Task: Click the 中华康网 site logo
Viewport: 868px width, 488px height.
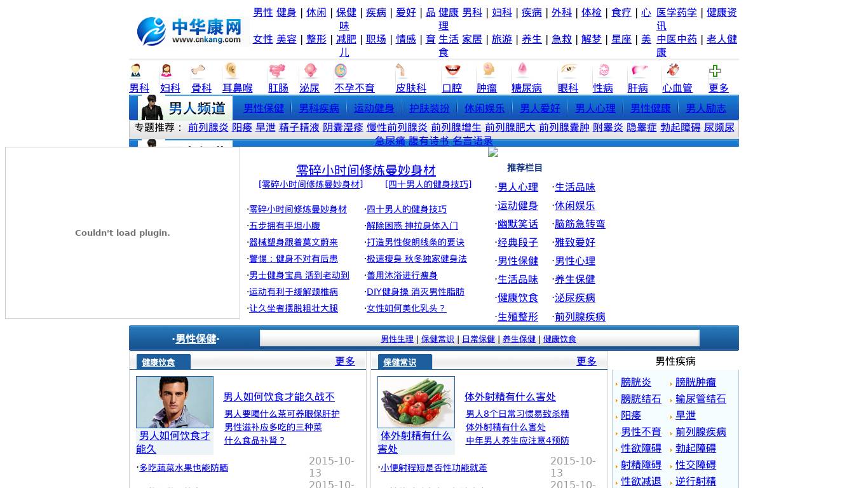Action: click(188, 30)
